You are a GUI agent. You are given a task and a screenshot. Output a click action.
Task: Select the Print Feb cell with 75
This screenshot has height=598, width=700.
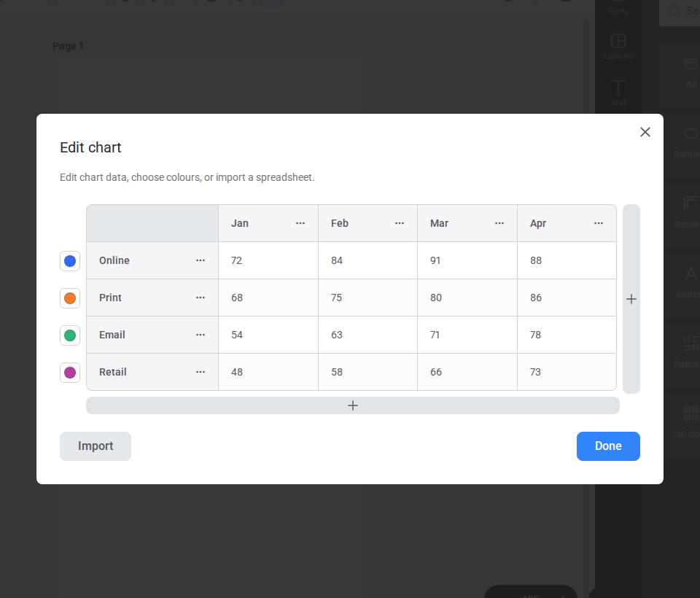[x=367, y=298]
